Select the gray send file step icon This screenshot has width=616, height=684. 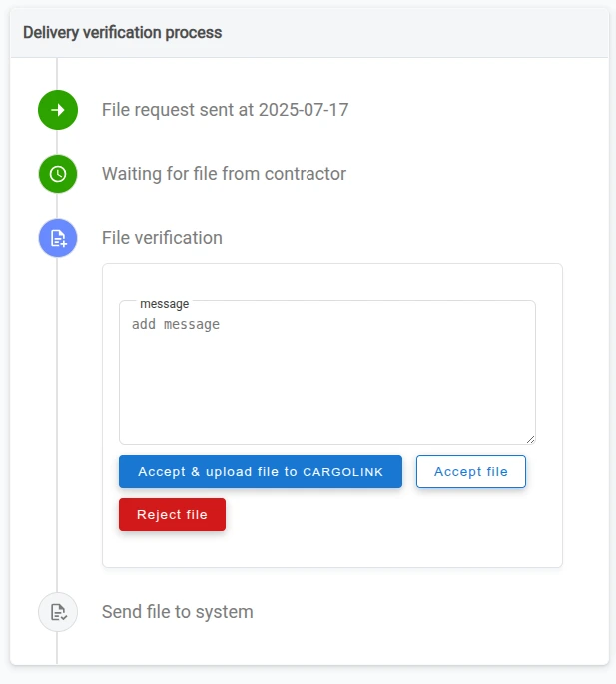58,612
